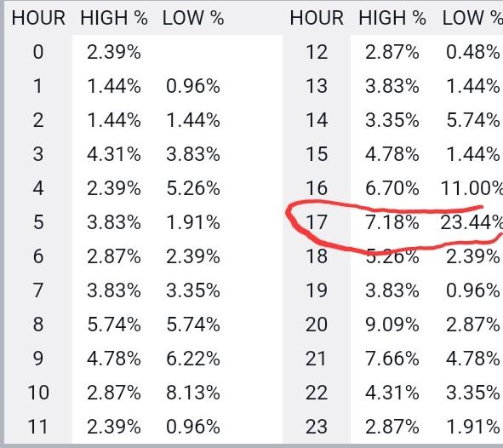Viewport: 503px width, 448px height.
Task: Click the 6.22% low value for hour 9
Action: point(193,359)
